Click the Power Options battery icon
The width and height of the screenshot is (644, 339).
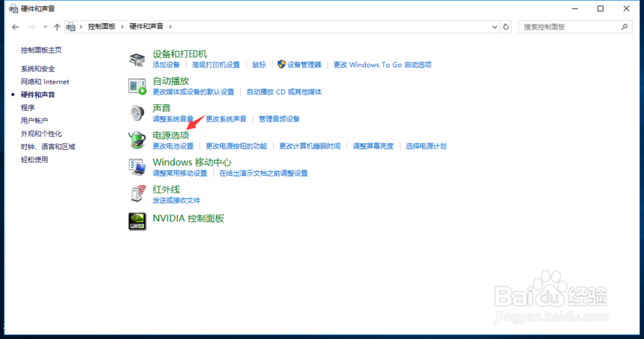pyautogui.click(x=137, y=140)
